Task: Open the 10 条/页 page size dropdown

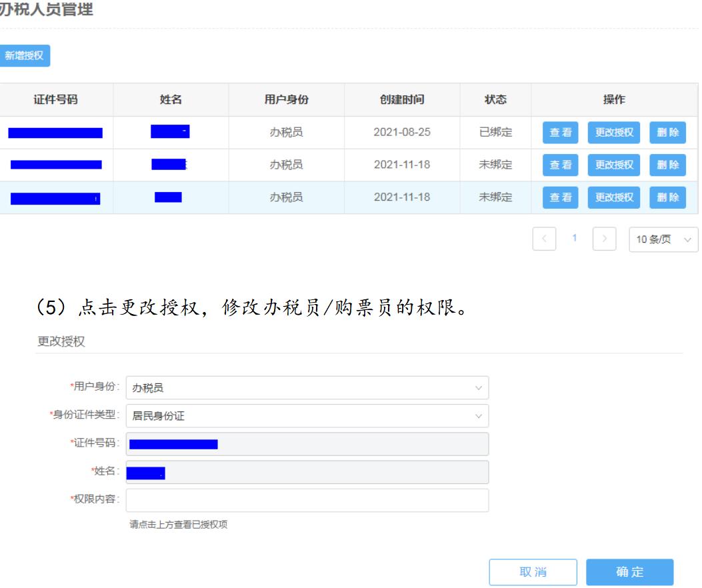Action: click(x=663, y=239)
